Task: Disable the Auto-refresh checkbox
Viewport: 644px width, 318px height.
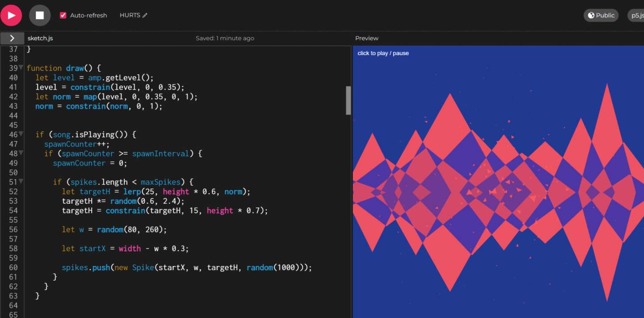Action: tap(63, 15)
